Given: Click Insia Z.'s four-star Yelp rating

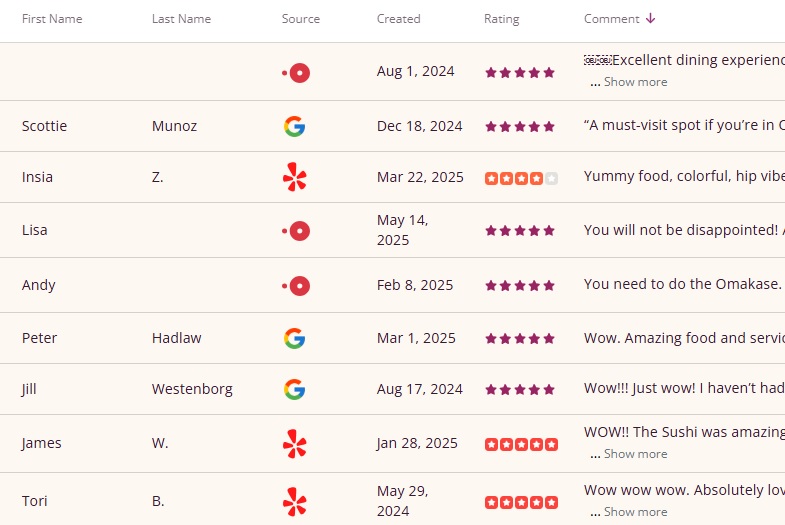Looking at the screenshot, I should tap(521, 179).
